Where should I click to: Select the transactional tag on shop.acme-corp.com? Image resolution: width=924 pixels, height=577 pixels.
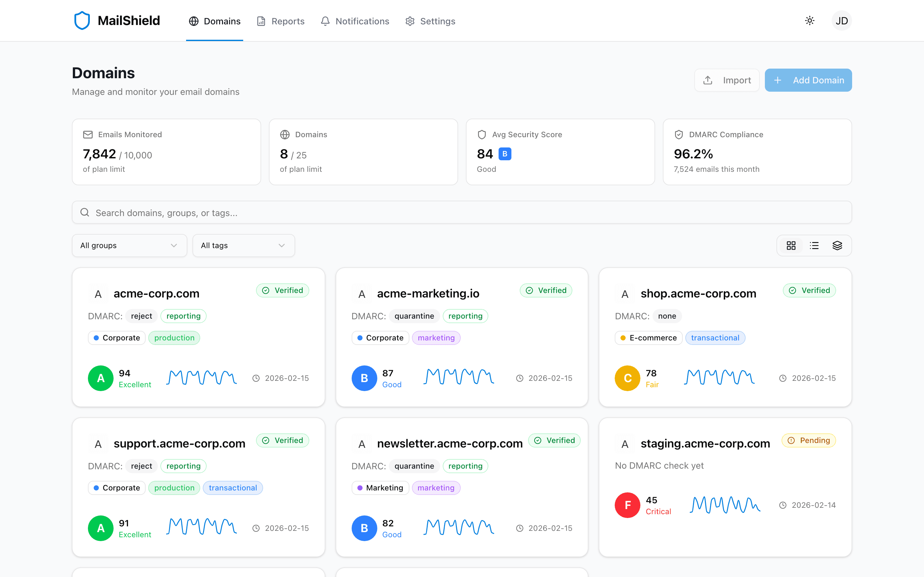coord(715,338)
